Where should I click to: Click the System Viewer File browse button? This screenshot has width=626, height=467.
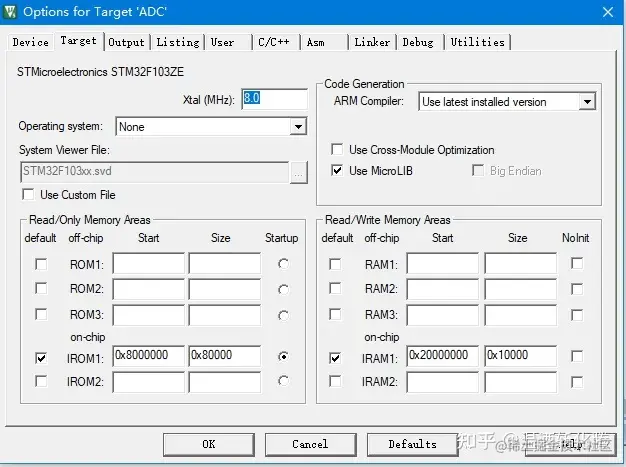(298, 173)
